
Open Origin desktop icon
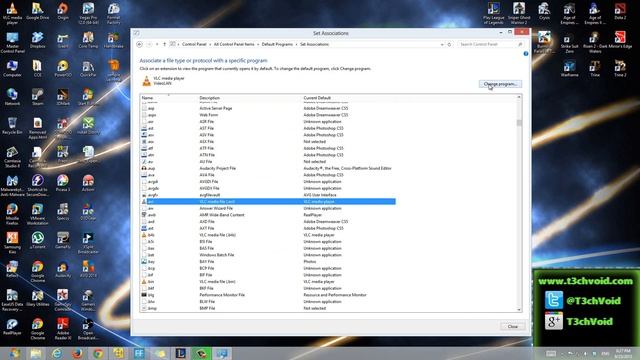pyautogui.click(x=63, y=11)
